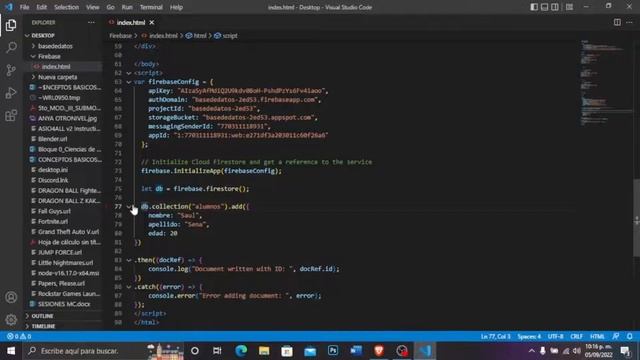Screen dimensions: 640x360
Task: Fold the .catch block at line 86
Action: coord(129,287)
